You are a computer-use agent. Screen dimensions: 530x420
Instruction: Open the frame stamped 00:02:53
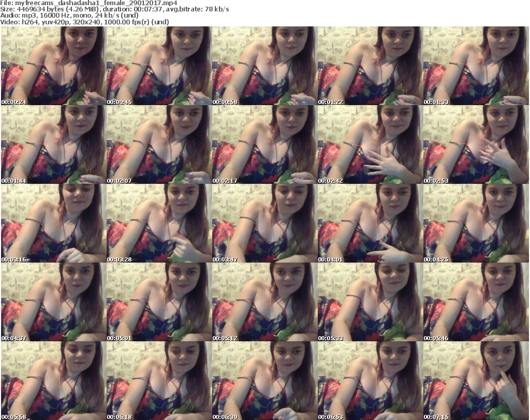[x=476, y=144]
